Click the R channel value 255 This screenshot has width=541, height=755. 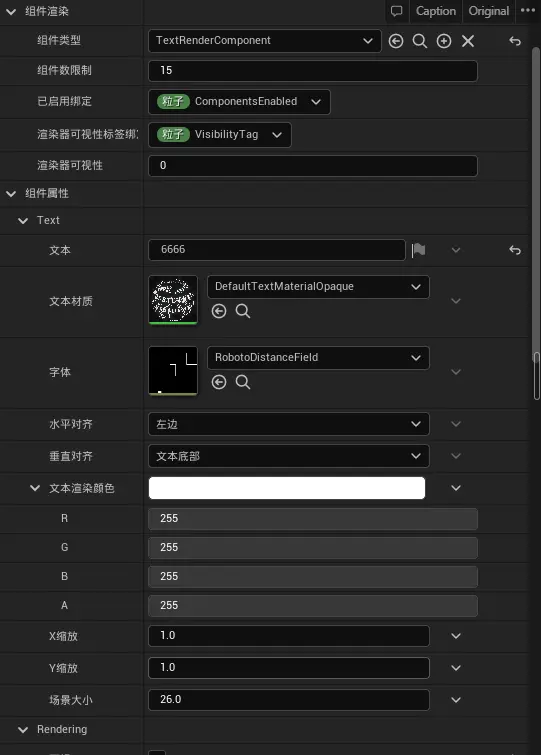point(313,519)
